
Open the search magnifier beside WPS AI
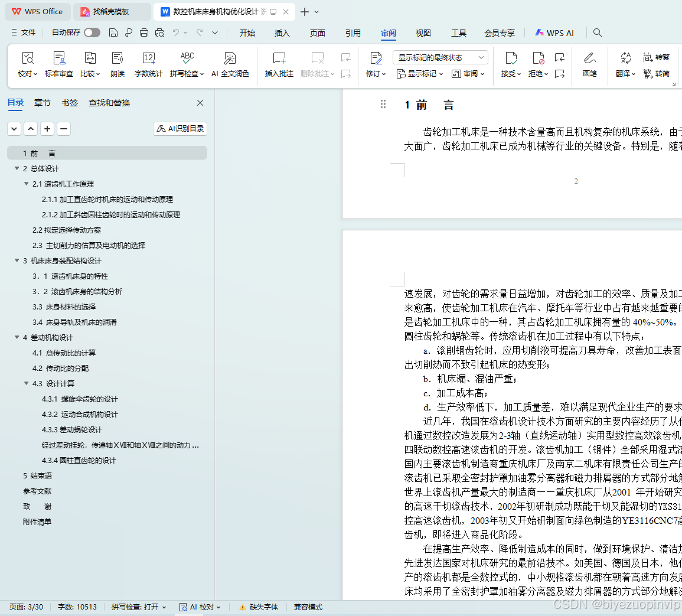click(597, 33)
